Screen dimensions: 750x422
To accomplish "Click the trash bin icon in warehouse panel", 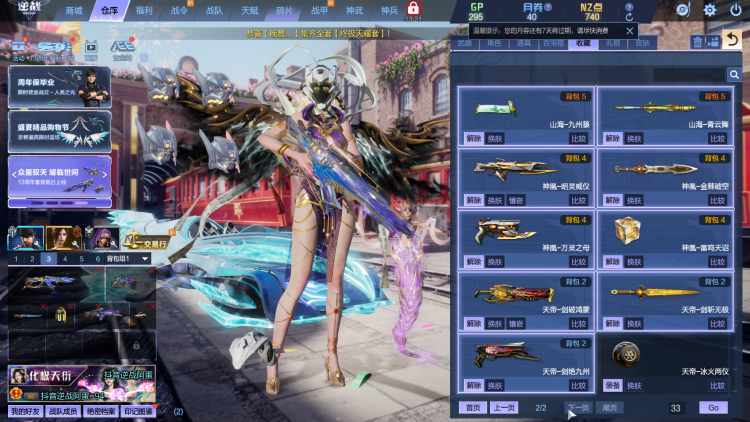I will (697, 42).
